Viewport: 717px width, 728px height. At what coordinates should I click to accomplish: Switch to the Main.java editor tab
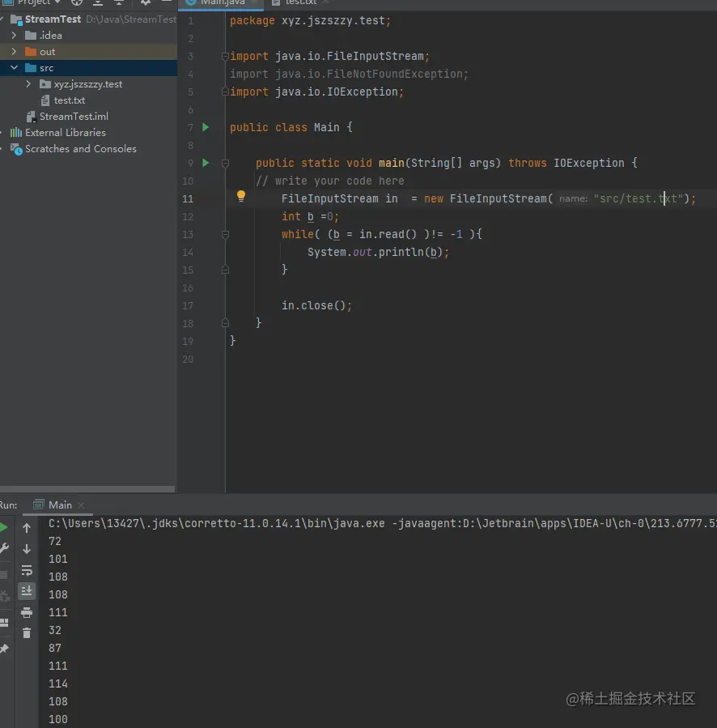[222, 2]
